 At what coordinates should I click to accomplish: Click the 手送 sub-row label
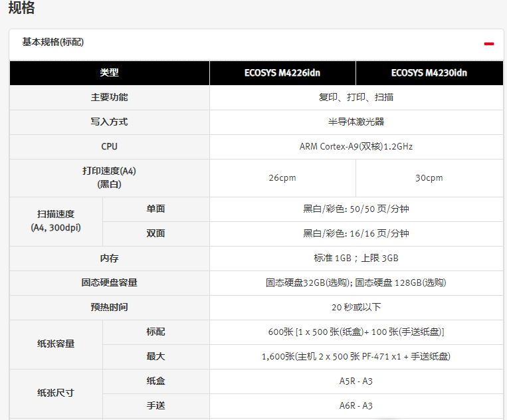(x=156, y=405)
